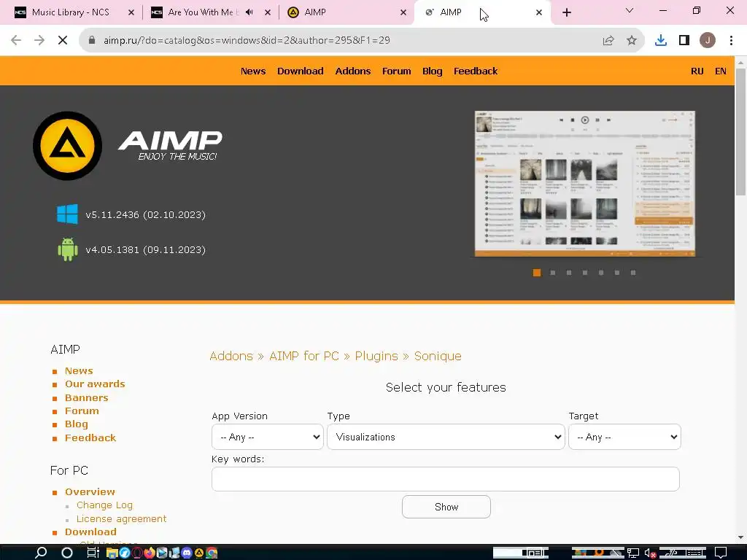Screen dimensions: 747x560
Task: Select the last slideshow dot
Action: 633,273
